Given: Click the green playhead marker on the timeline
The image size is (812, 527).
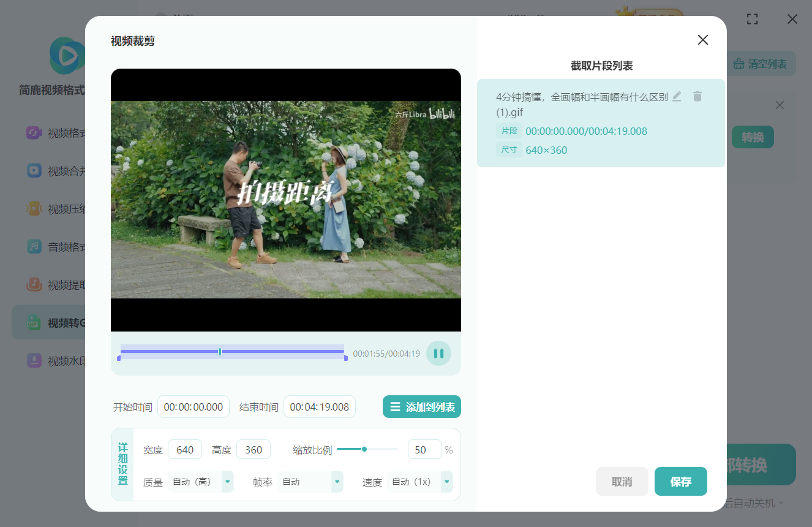Looking at the screenshot, I should tap(220, 352).
